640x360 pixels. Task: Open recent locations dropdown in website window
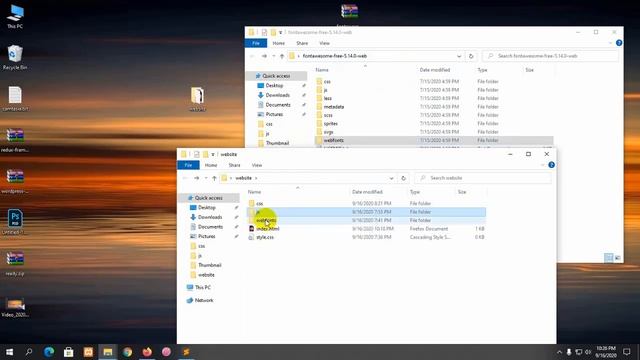206,178
